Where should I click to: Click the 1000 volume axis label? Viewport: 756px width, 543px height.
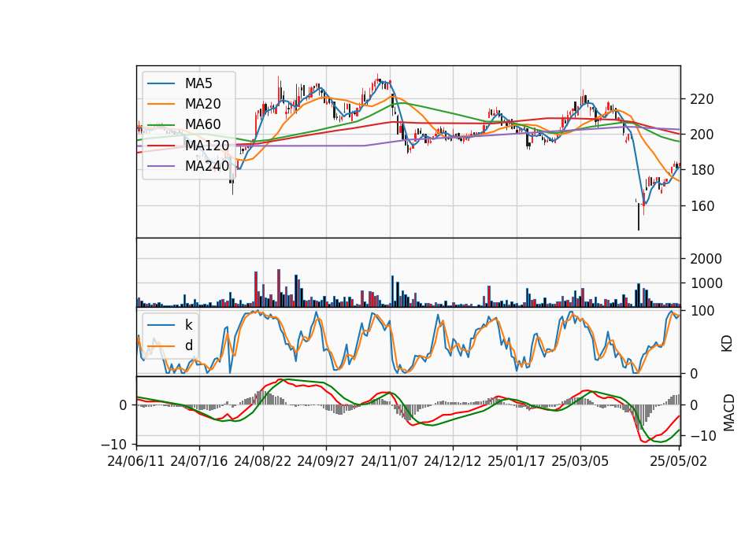[x=706, y=283]
